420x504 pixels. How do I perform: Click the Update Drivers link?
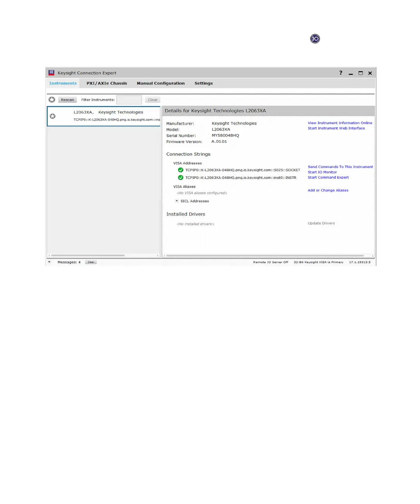(321, 223)
